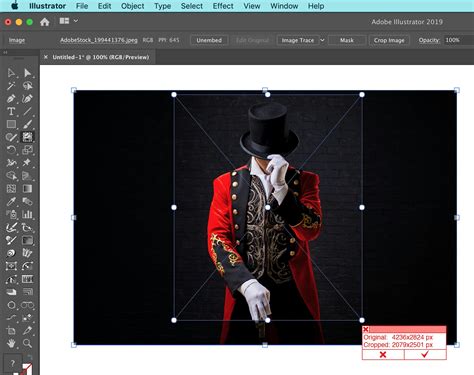Select the Type tool
This screenshot has width=474, height=375.
[x=11, y=111]
